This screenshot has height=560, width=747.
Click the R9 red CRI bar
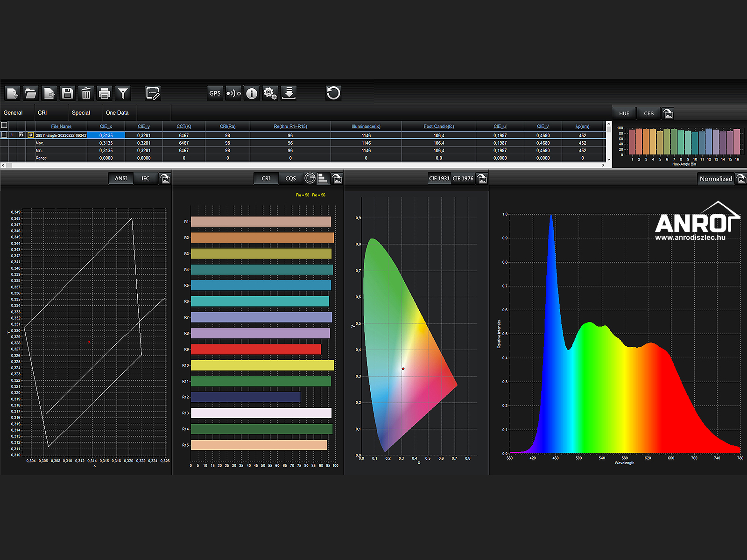[x=256, y=349]
